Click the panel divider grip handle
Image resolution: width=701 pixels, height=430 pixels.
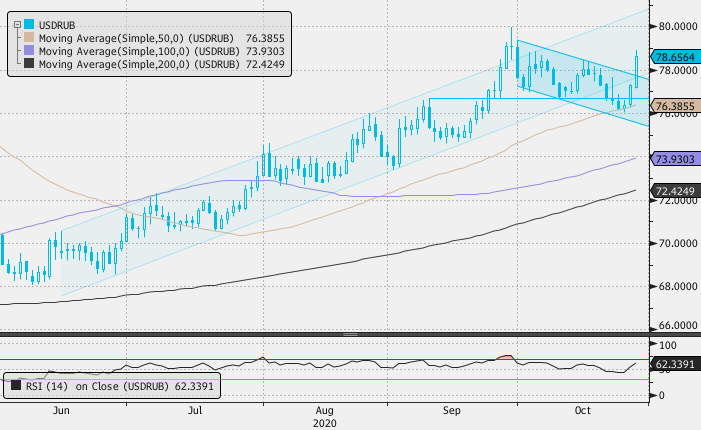[350, 333]
